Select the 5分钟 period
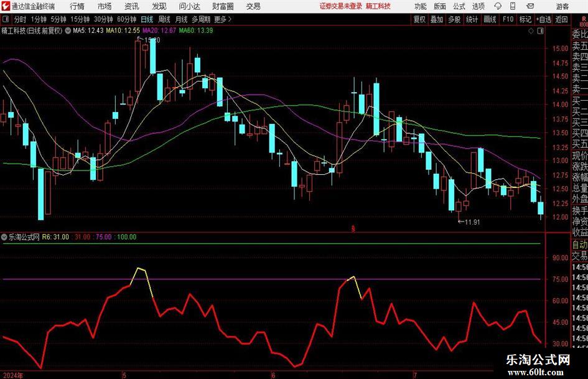The width and height of the screenshot is (588, 379). 58,19
